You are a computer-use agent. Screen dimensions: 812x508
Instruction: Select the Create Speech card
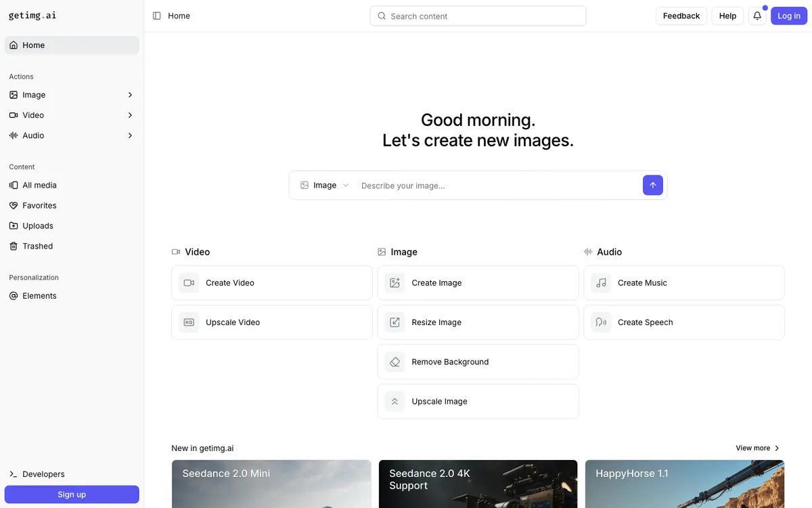tap(684, 322)
